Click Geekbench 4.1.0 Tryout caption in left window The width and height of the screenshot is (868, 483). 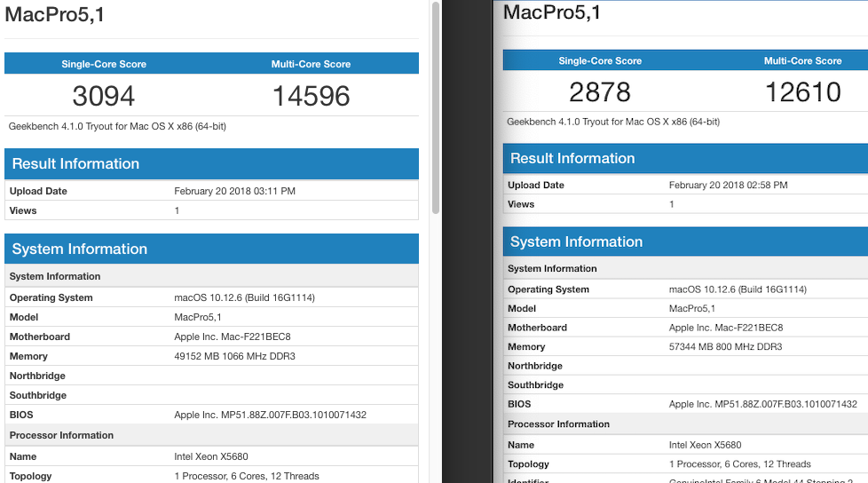[117, 126]
